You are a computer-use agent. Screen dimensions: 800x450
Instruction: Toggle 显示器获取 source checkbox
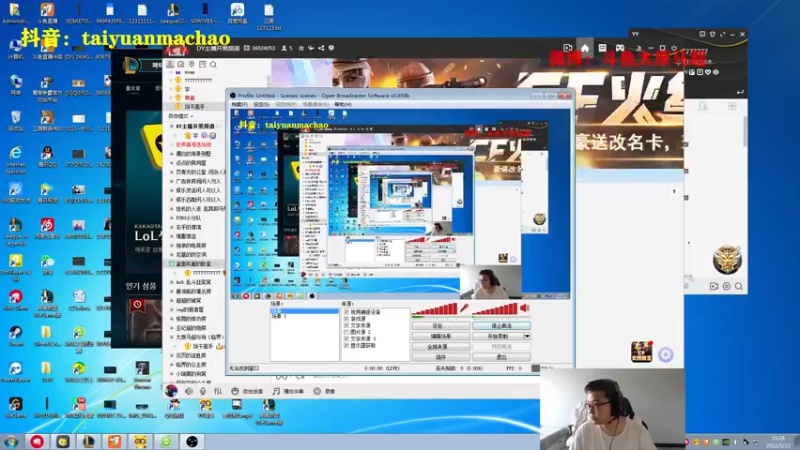346,345
